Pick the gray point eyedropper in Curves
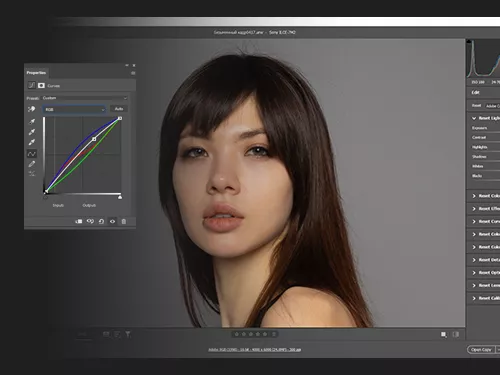The width and height of the screenshot is (500, 375). pos(32,132)
